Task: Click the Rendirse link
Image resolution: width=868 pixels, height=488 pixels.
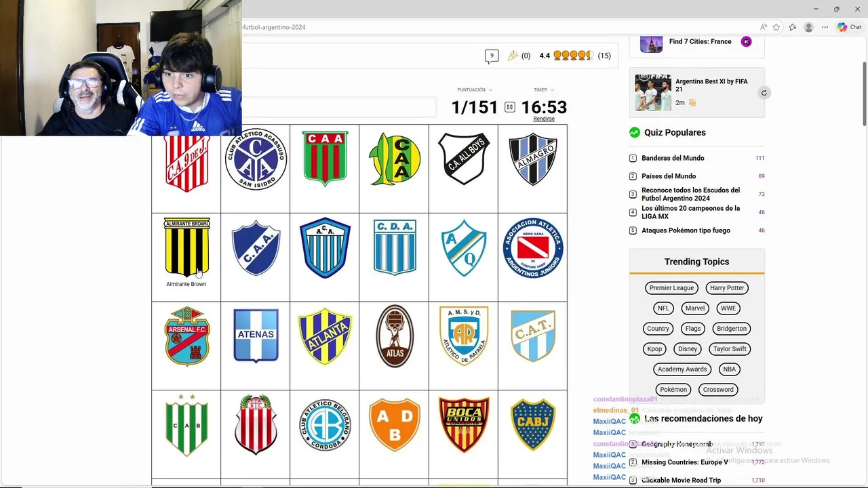Action: (544, 119)
